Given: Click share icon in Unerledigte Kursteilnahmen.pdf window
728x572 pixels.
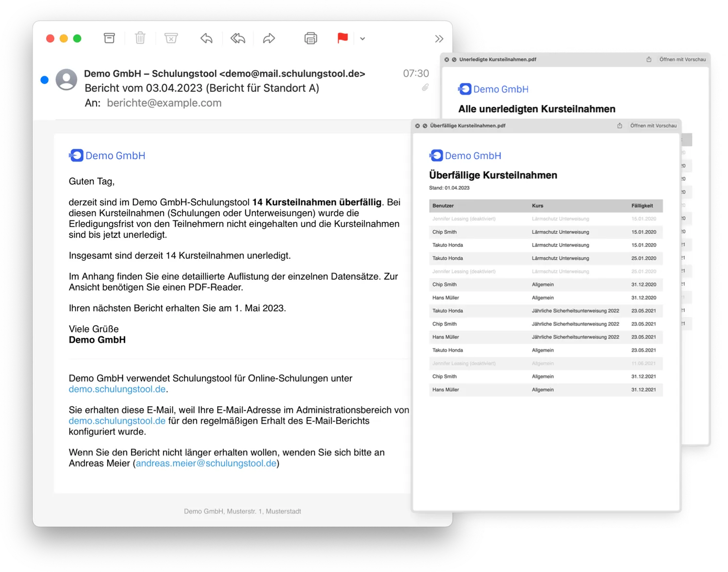Looking at the screenshot, I should [649, 59].
